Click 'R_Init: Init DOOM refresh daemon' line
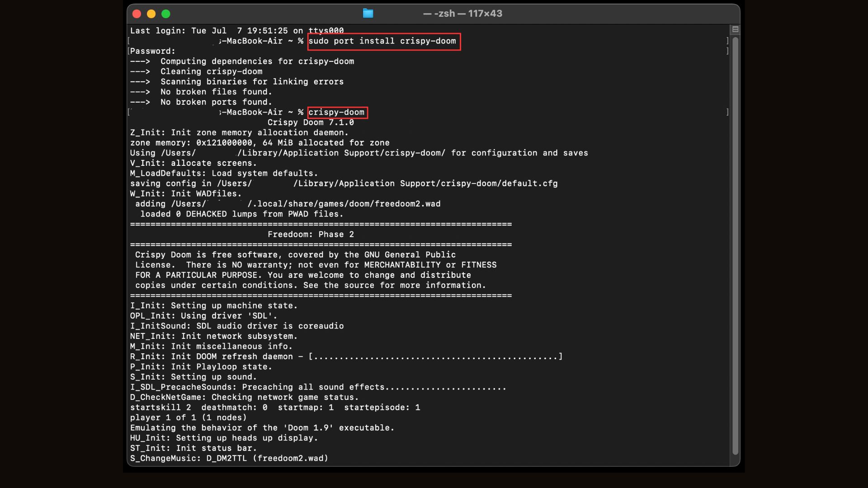This screenshot has width=868, height=488. 347,357
